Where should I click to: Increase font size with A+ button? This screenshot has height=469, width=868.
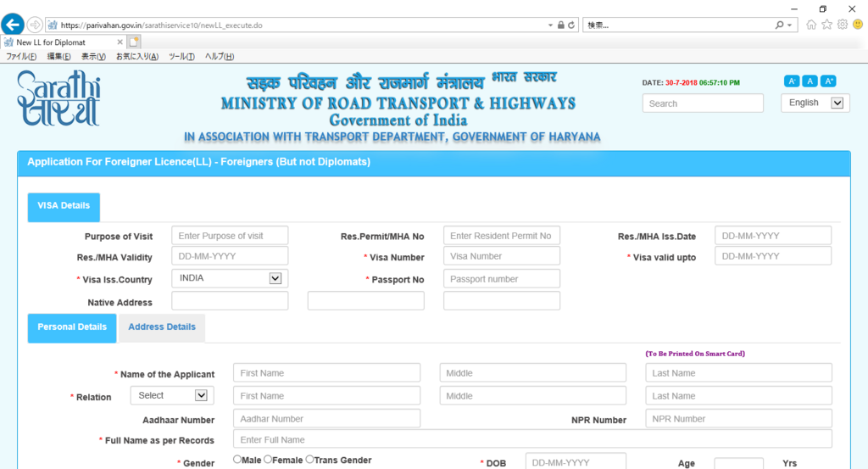(x=828, y=81)
